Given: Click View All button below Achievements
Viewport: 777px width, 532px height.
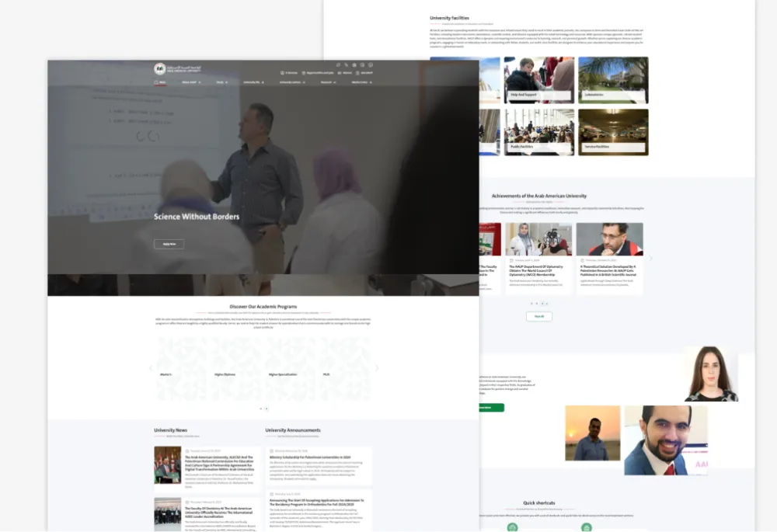Looking at the screenshot, I should pos(539,316).
